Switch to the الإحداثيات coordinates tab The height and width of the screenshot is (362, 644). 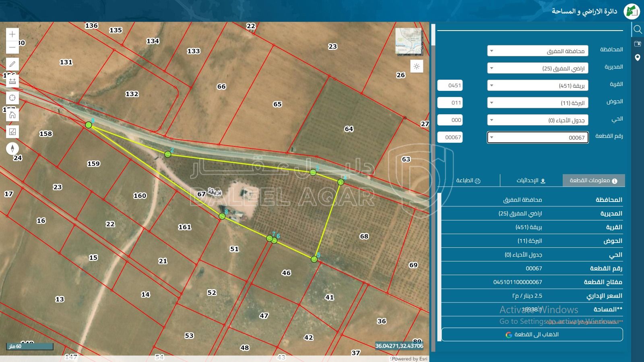coord(531,181)
